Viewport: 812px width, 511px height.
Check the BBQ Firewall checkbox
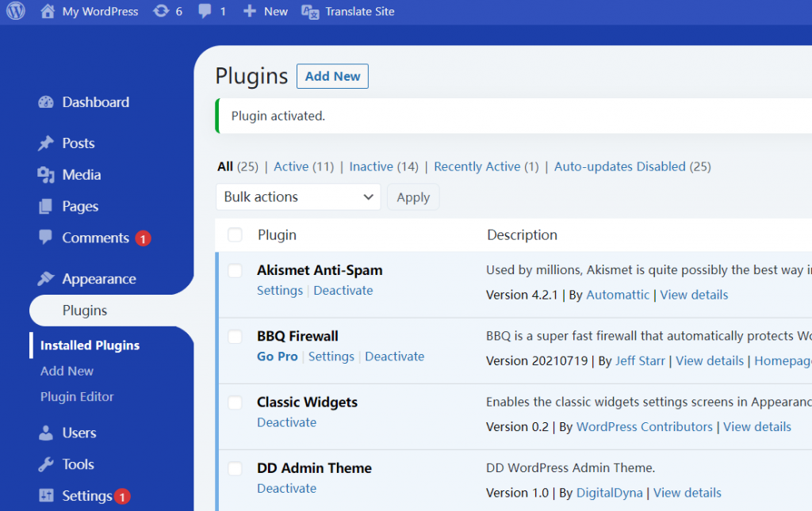tap(235, 337)
